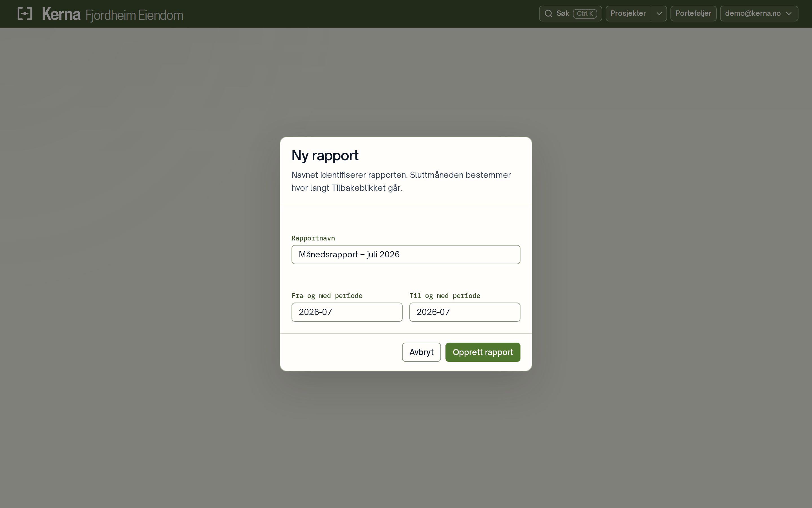Screen dimensions: 812x508
Task: Click the Ny rapport dialog heading
Action: pos(325,155)
